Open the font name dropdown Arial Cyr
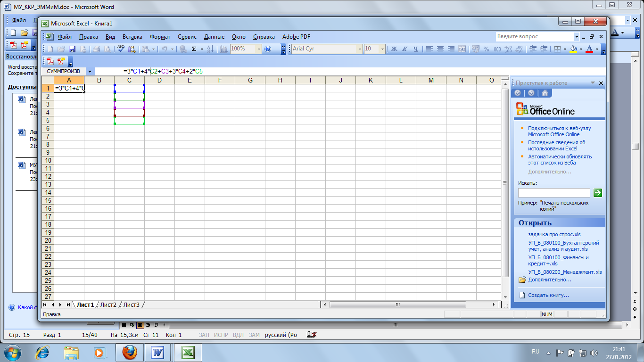 pos(360,49)
